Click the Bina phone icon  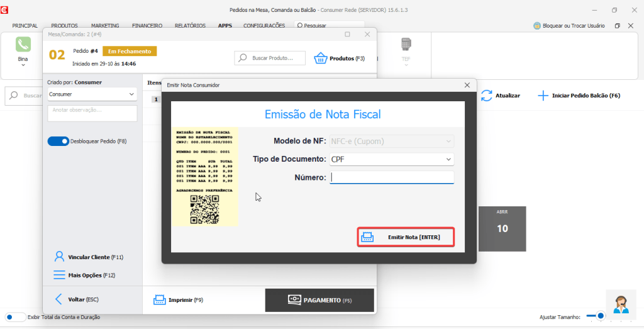[x=23, y=44]
